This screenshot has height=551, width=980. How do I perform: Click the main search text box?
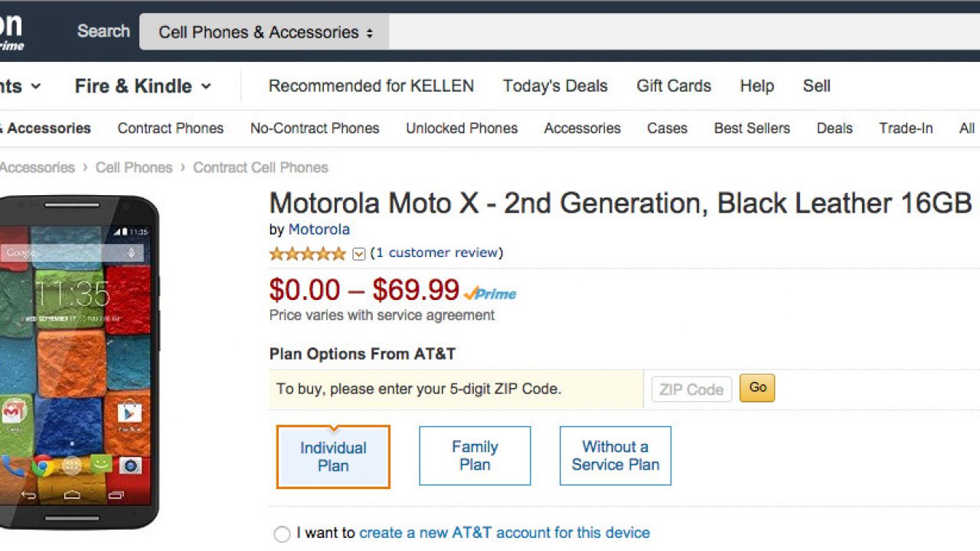point(681,32)
